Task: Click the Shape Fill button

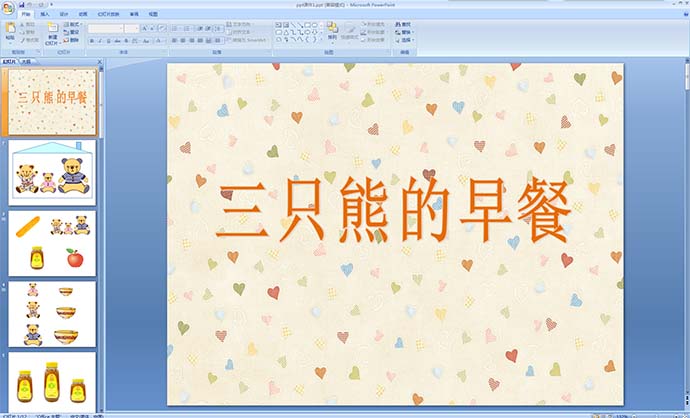Action: click(373, 24)
